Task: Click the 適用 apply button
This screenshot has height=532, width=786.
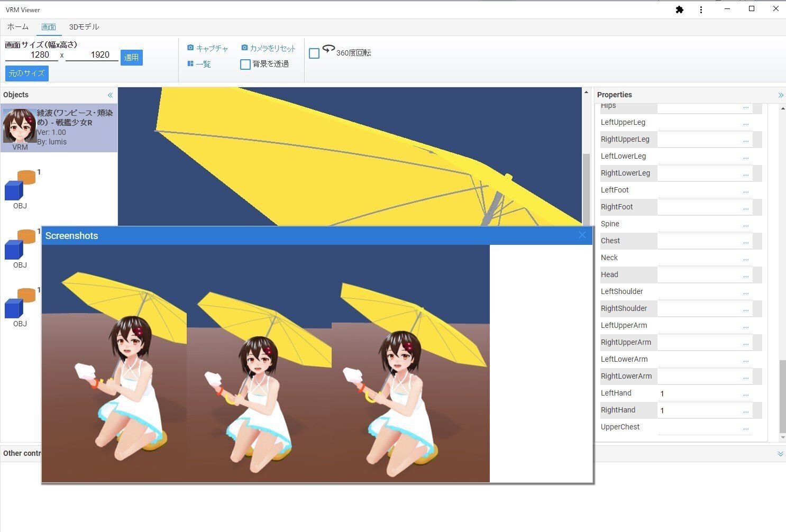Action: [132, 57]
